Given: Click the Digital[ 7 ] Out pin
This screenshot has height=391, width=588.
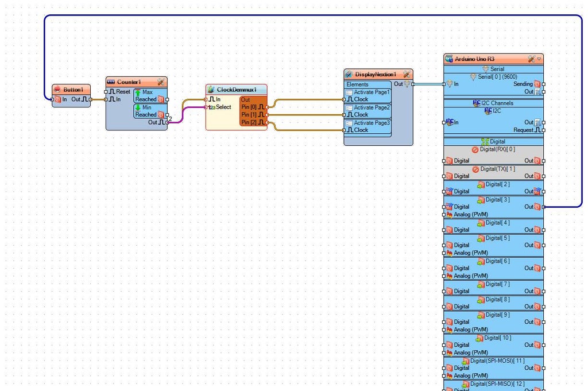Looking at the screenshot, I should [x=544, y=291].
